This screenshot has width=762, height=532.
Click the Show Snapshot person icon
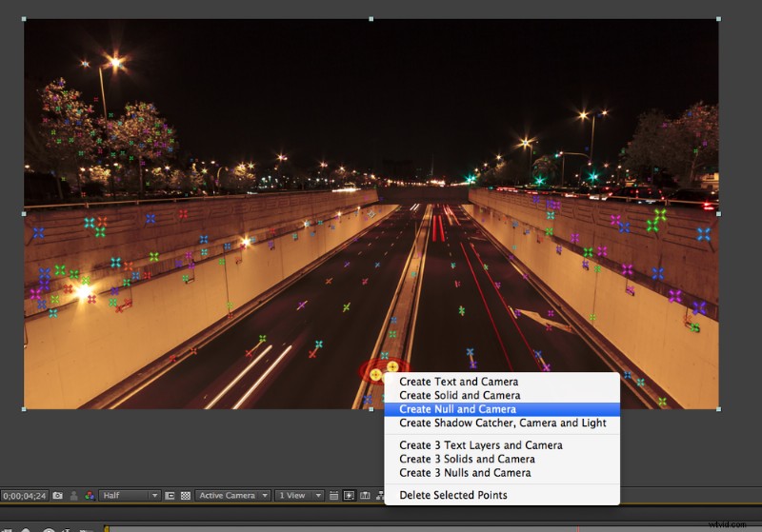point(73,496)
